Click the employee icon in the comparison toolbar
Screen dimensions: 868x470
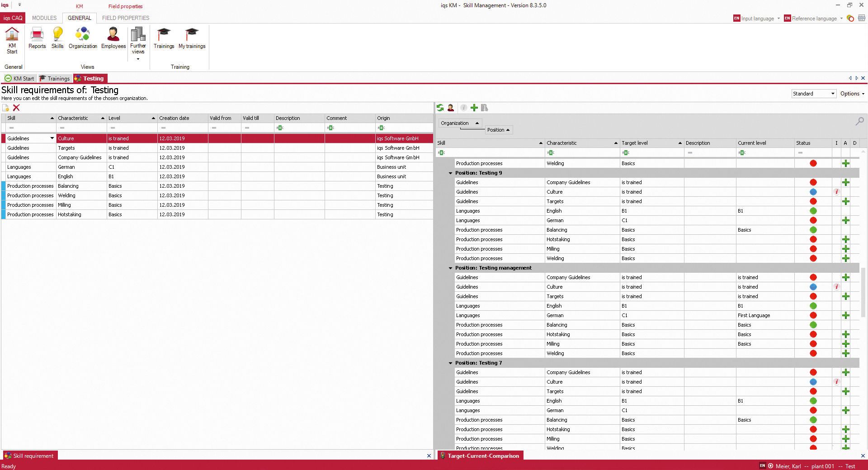(x=451, y=108)
